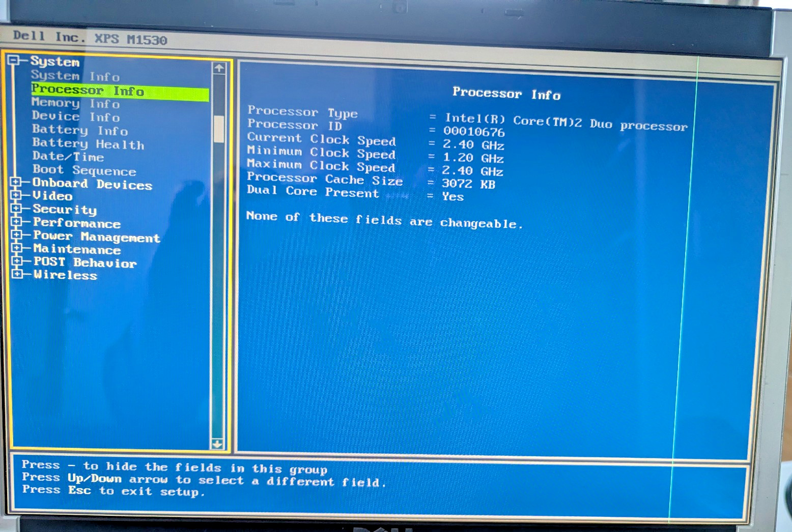Click the scrollbar up arrow
Viewport: 792px width, 532px height.
pyautogui.click(x=219, y=68)
